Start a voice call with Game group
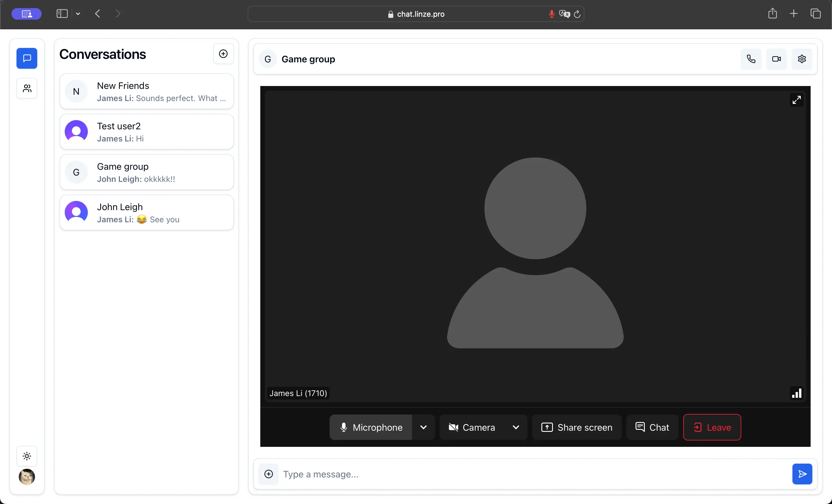This screenshot has height=504, width=832. coord(751,59)
